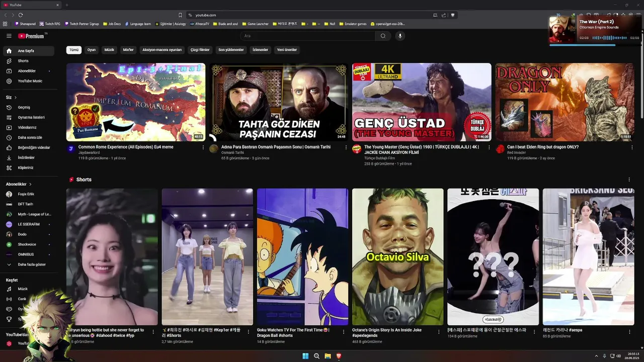
Task: Click the Osmanlı Tarihi channel avatar
Action: [214, 149]
